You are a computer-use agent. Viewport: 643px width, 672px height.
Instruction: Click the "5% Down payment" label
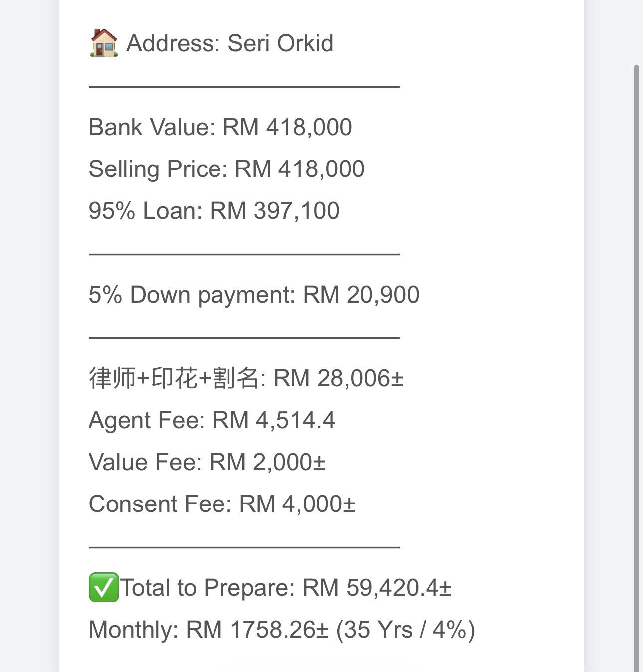click(191, 295)
